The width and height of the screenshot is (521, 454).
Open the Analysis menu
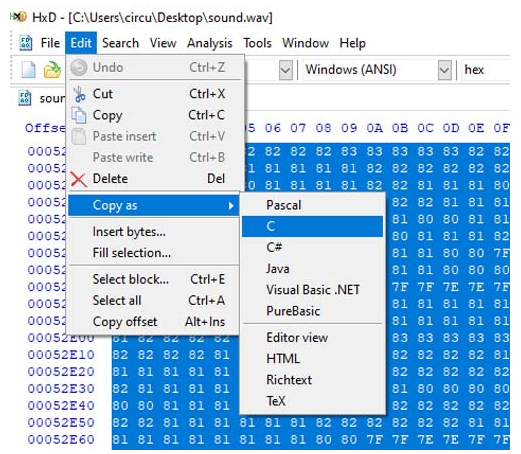pos(210,43)
